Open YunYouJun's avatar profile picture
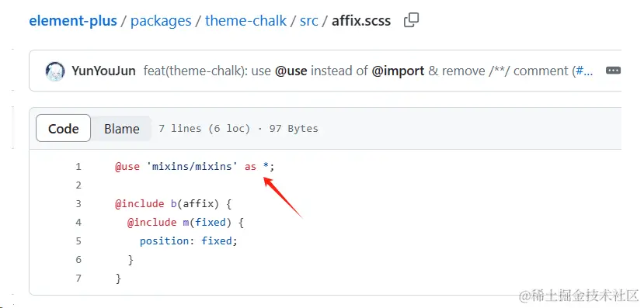 click(54, 71)
